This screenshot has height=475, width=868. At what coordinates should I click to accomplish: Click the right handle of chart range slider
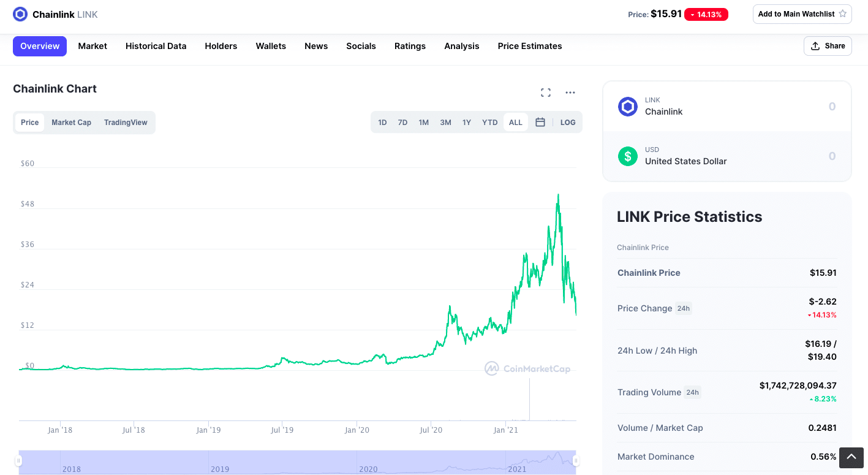click(576, 461)
